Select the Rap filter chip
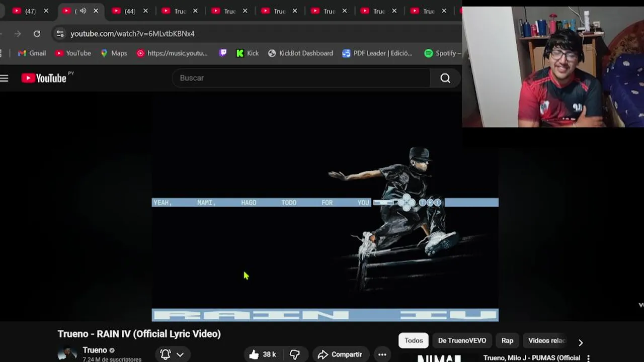644x362 pixels. point(507,340)
